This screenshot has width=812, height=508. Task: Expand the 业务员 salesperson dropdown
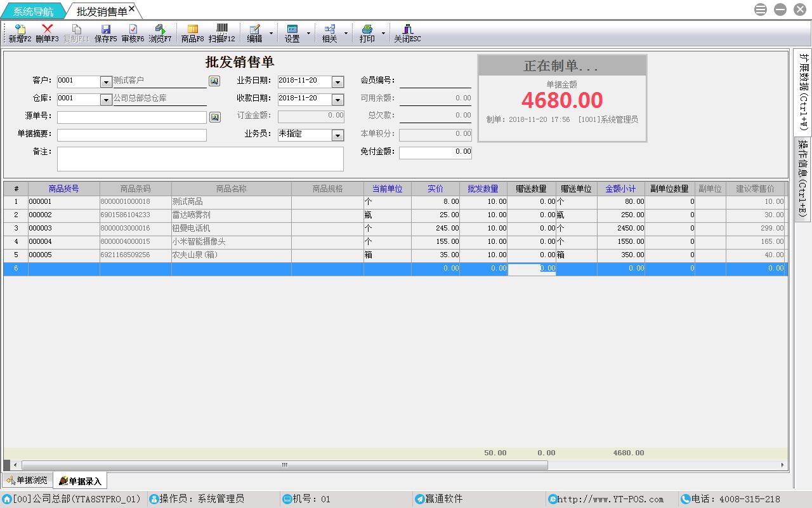(x=337, y=135)
